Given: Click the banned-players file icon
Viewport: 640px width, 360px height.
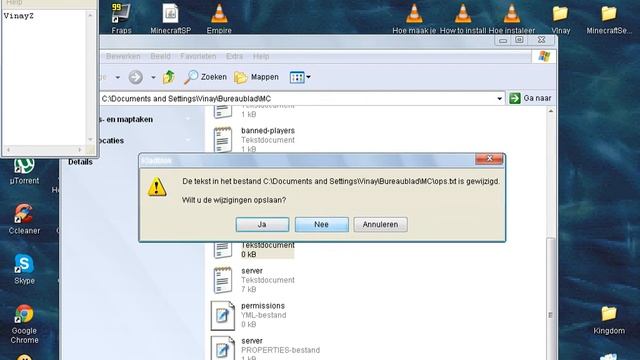Looking at the screenshot, I should click(222, 140).
